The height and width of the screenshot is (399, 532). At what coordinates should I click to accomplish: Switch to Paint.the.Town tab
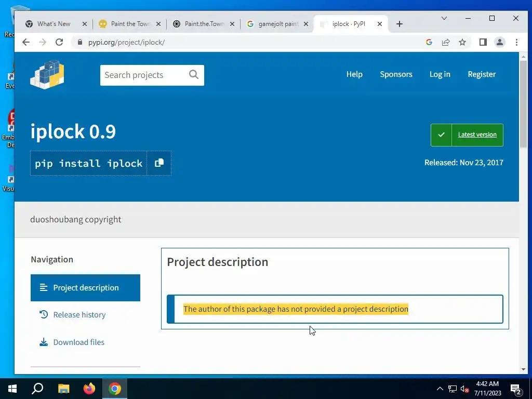[204, 24]
